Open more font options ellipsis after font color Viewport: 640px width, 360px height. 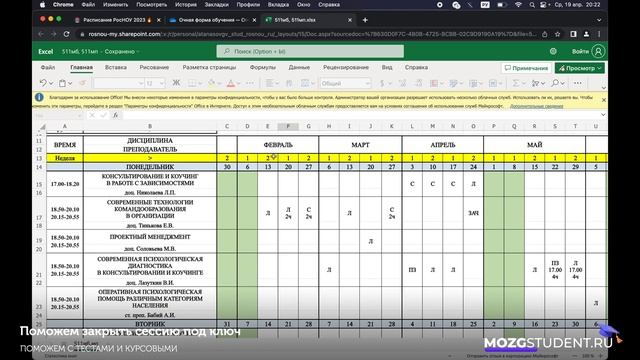tap(250, 83)
